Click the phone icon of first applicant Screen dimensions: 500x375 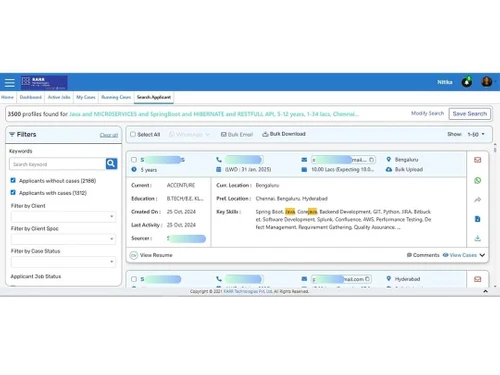[x=219, y=160]
